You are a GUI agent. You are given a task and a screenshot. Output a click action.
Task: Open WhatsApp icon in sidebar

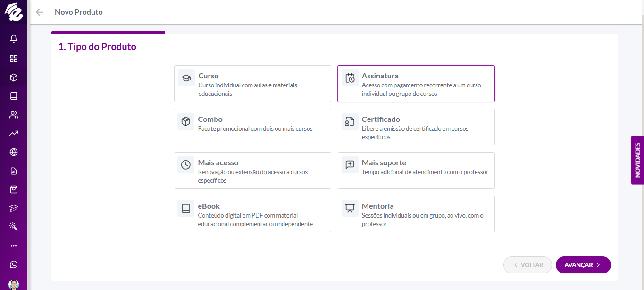pyautogui.click(x=14, y=264)
